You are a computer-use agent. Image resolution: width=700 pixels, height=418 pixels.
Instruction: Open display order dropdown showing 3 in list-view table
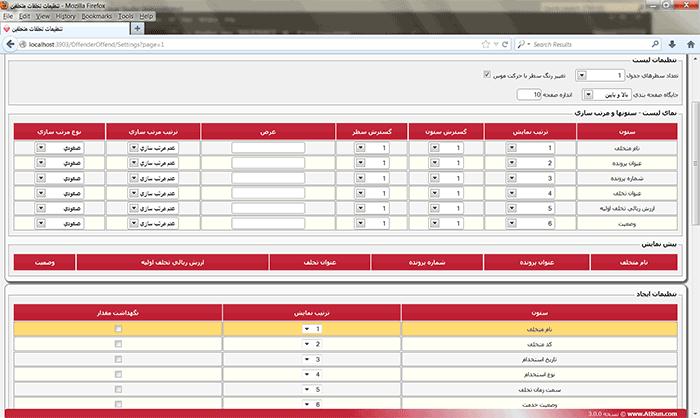click(x=530, y=178)
